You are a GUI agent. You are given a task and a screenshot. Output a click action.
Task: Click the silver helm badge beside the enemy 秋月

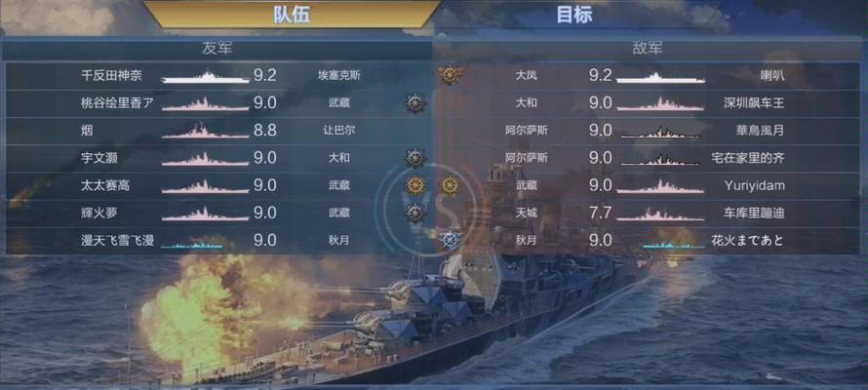pyautogui.click(x=450, y=240)
